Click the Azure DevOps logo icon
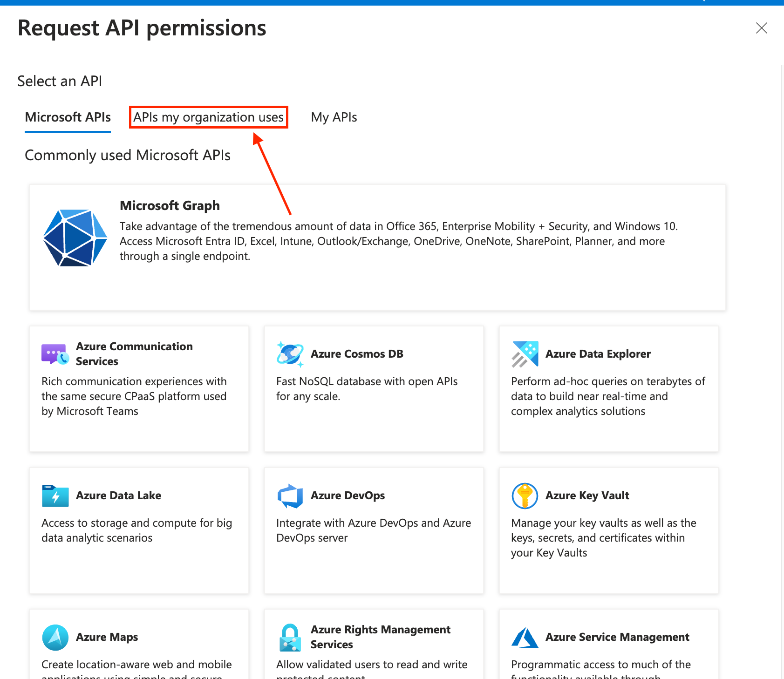The image size is (784, 679). coord(290,496)
